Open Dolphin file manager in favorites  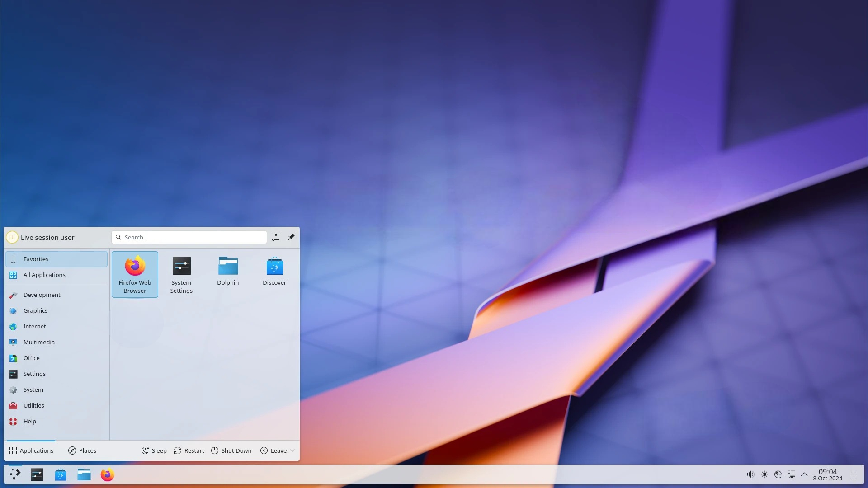pyautogui.click(x=228, y=271)
